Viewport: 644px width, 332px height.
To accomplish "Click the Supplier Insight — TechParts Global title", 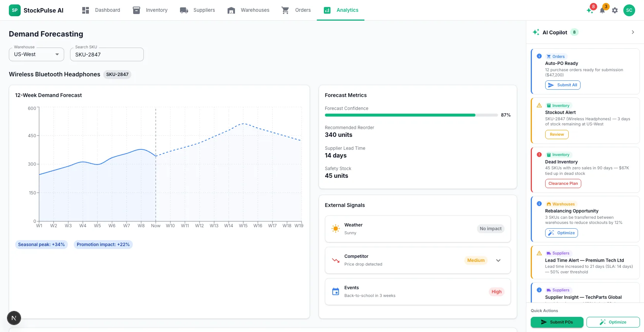I will 584,297.
